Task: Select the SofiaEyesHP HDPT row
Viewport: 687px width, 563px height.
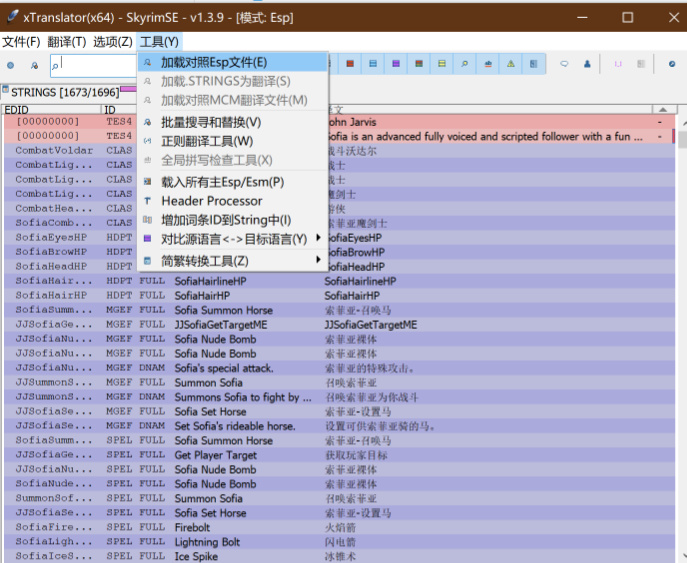Action: (x=340, y=238)
